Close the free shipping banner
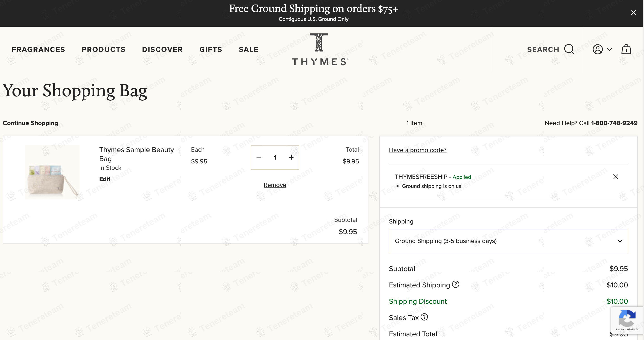Image resolution: width=644 pixels, height=340 pixels. click(x=633, y=13)
